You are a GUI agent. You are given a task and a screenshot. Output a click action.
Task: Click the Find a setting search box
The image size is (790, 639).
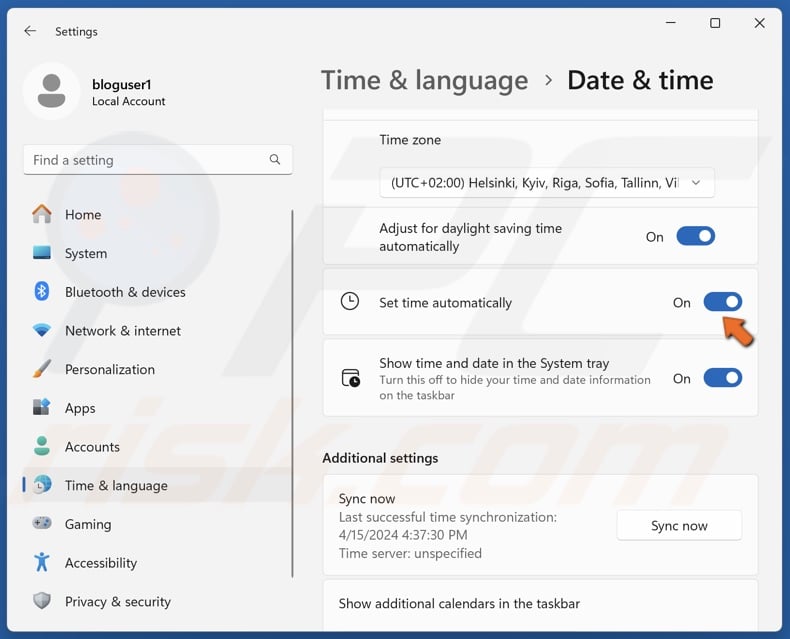[158, 160]
